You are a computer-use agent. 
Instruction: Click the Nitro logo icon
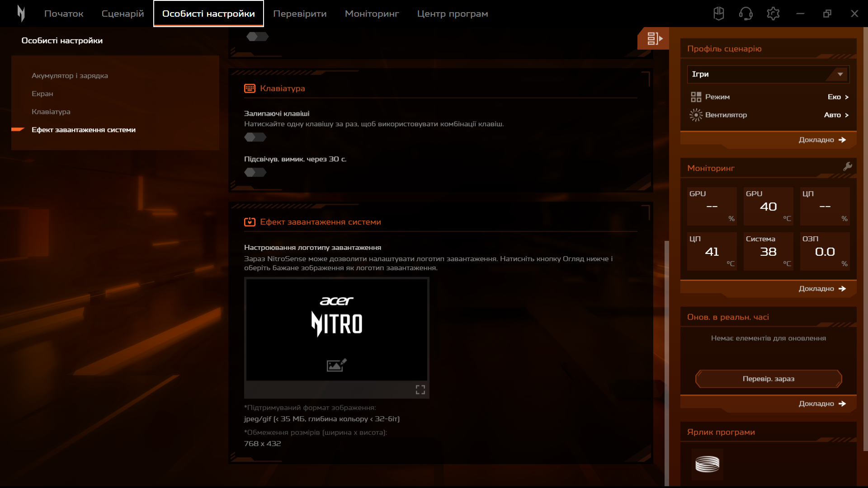[x=21, y=14]
